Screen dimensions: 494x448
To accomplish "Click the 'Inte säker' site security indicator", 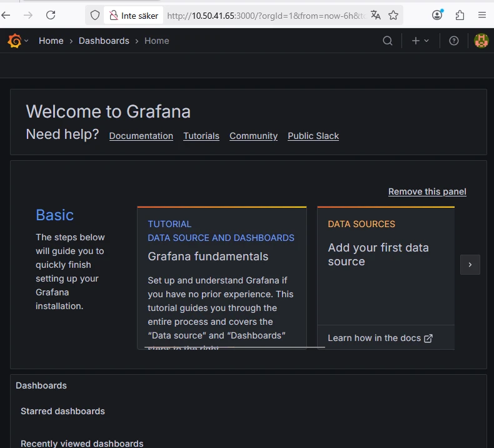I will 134,16.
